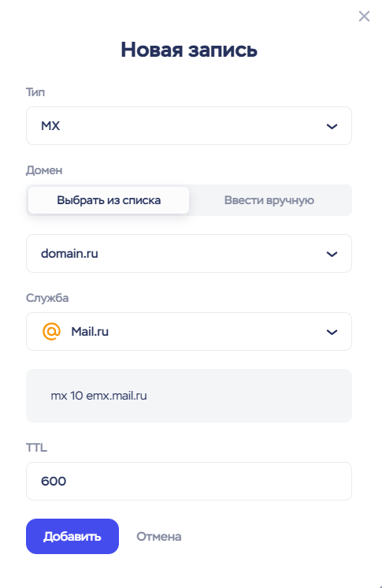This screenshot has width=382, height=588.
Task: Switch to Выбрать из списка mode
Action: [109, 200]
